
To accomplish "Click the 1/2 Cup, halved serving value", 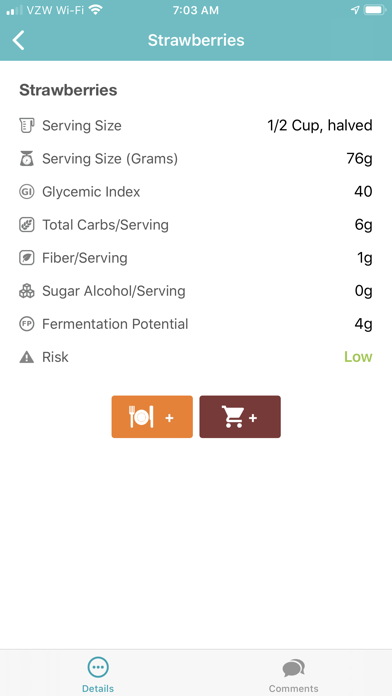I will coord(320,126).
